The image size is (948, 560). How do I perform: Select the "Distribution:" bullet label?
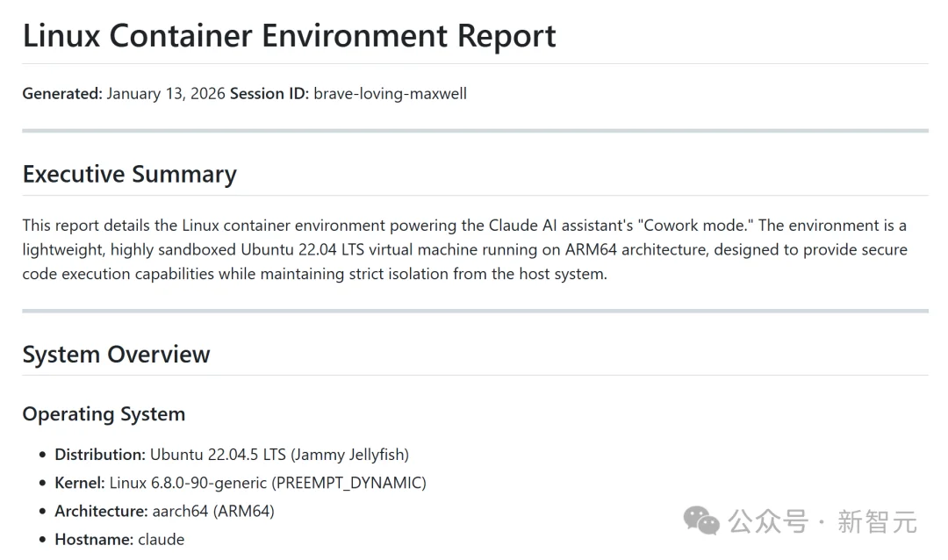coord(100,455)
